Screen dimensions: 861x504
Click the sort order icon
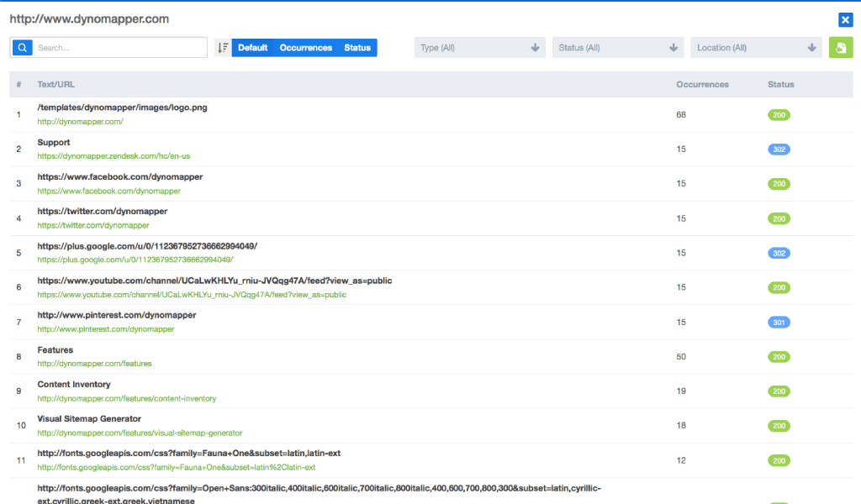tap(222, 48)
